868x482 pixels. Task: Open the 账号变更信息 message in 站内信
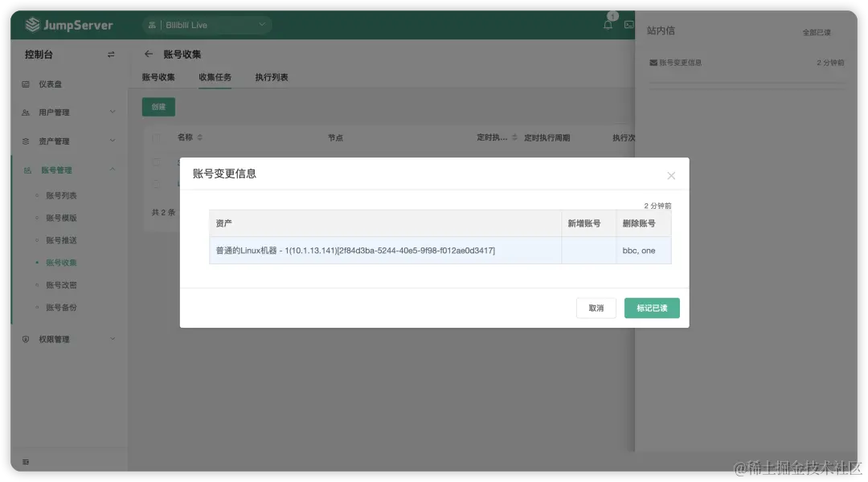click(x=747, y=63)
